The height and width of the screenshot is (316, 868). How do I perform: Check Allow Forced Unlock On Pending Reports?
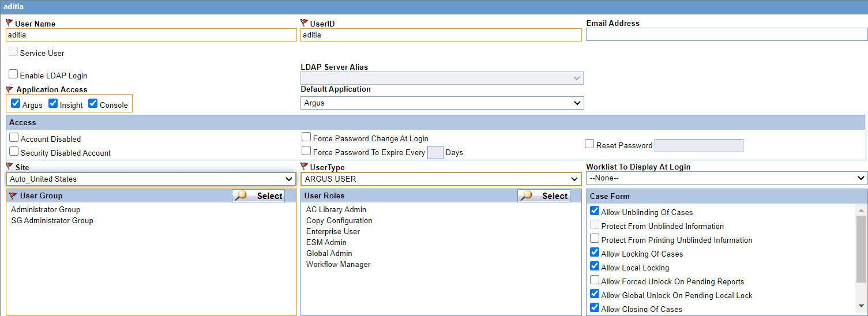pyautogui.click(x=595, y=280)
